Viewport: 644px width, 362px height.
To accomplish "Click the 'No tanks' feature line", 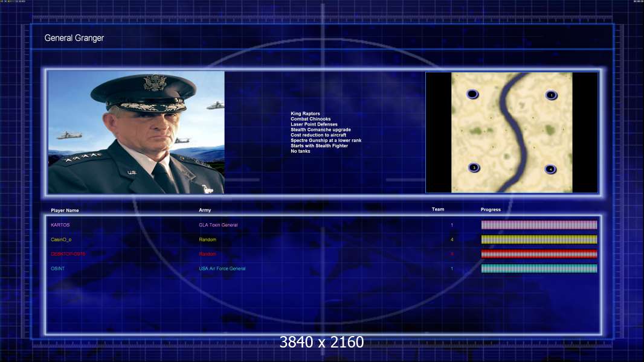I will click(300, 151).
